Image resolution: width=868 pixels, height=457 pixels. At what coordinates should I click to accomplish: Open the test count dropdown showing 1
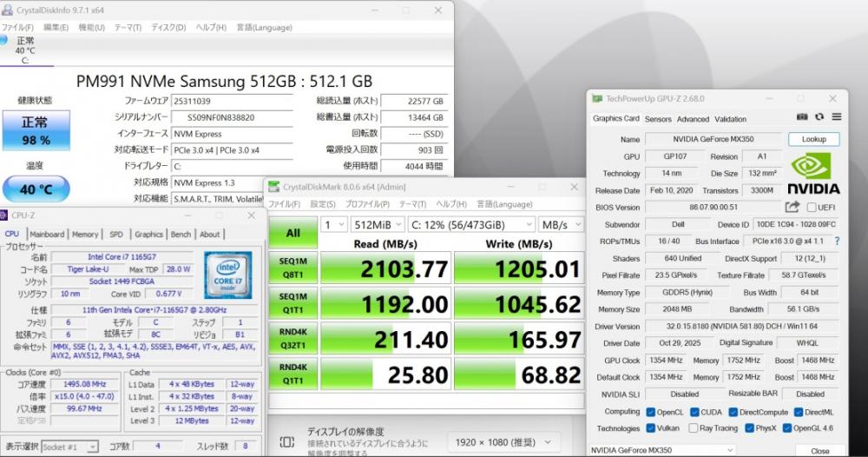pyautogui.click(x=334, y=224)
